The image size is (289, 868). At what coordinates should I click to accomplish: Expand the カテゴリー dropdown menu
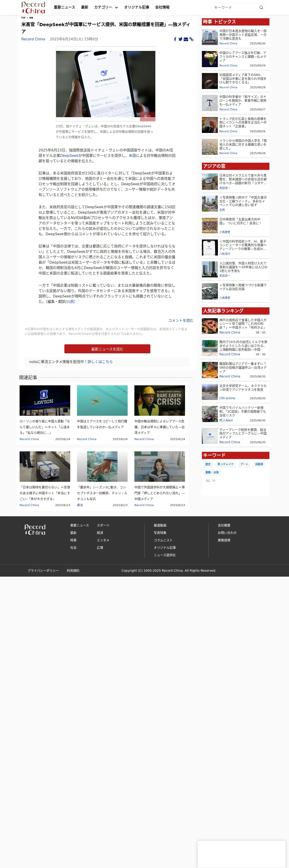click(106, 7)
